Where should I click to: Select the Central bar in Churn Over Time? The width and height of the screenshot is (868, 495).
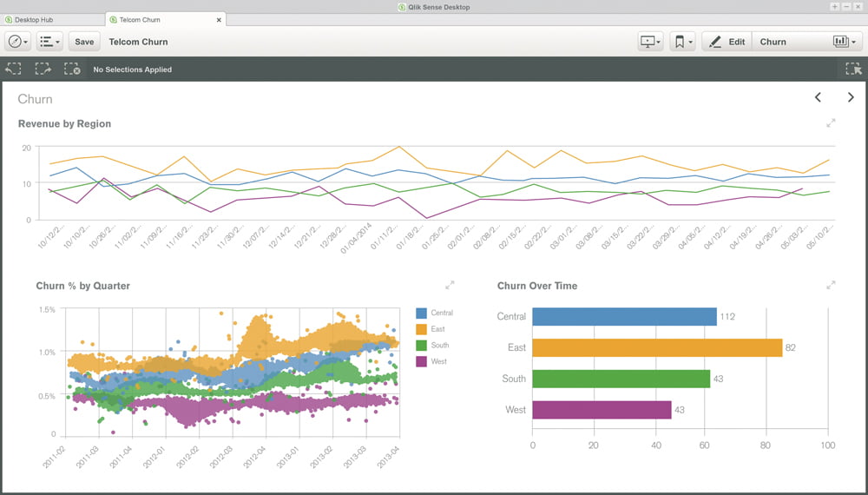tap(623, 316)
